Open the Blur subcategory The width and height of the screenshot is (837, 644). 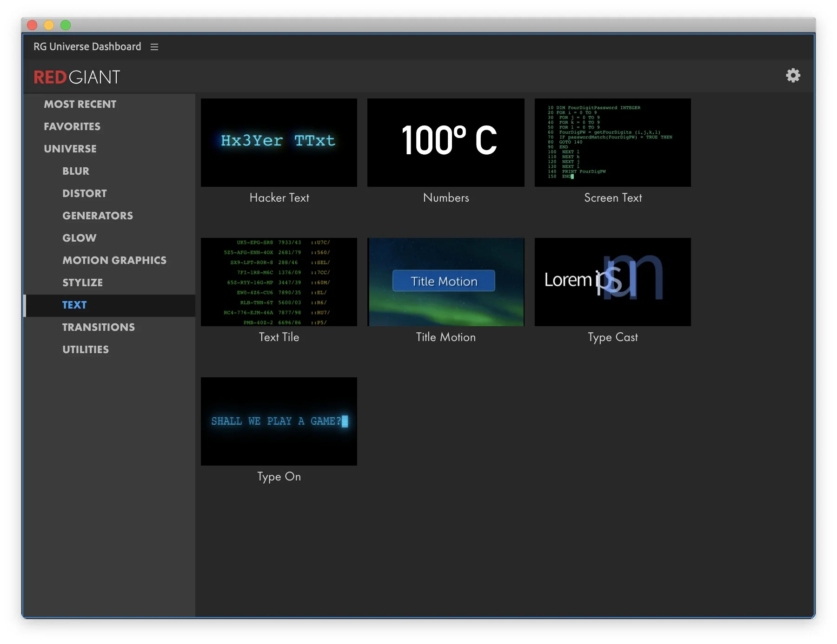[x=76, y=171]
